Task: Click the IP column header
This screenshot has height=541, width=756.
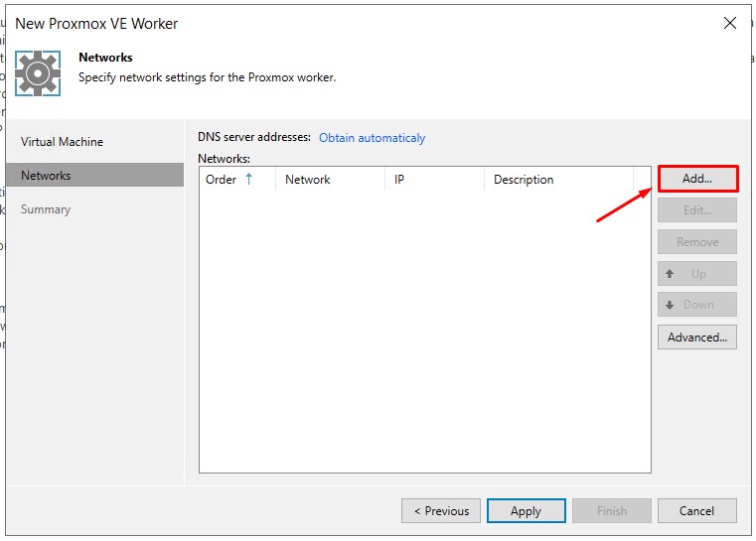Action: (399, 180)
